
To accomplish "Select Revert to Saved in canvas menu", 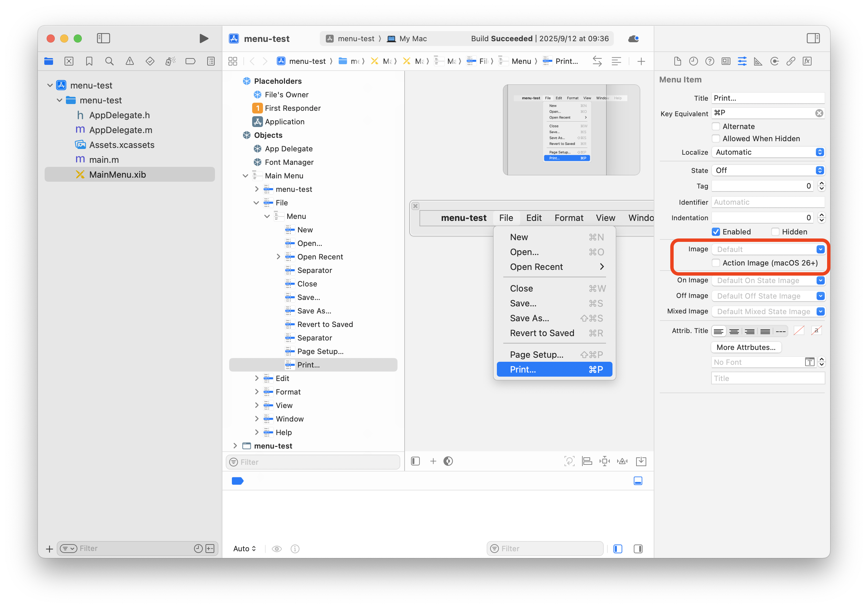I will click(x=555, y=333).
